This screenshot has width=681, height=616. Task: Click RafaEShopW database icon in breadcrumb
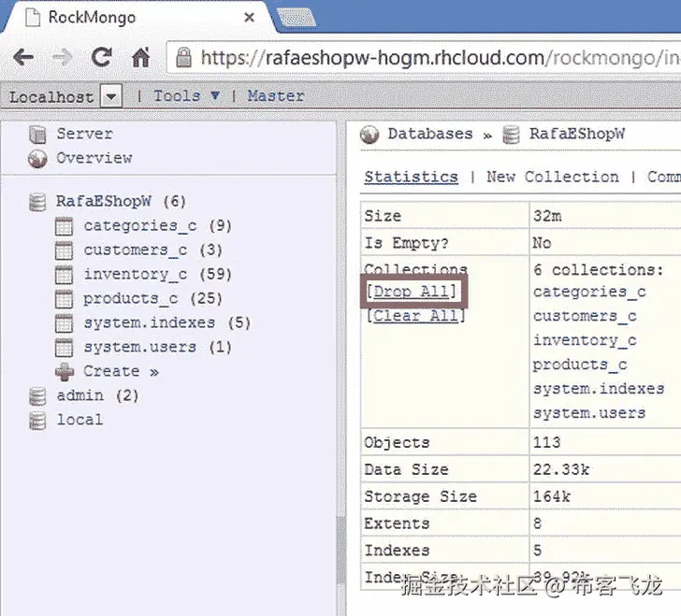(x=511, y=135)
